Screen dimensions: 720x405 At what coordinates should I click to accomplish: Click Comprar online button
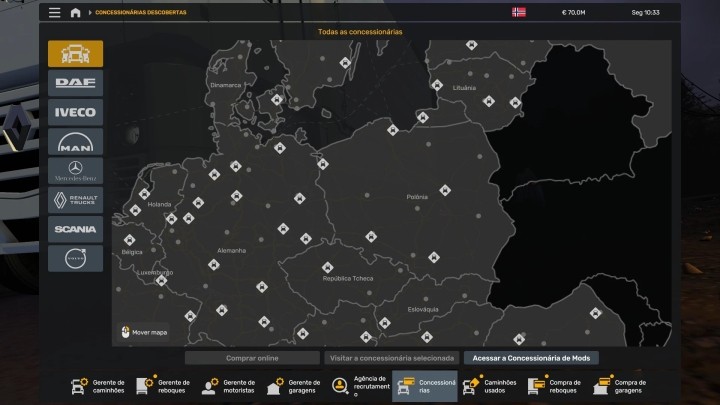coord(252,358)
